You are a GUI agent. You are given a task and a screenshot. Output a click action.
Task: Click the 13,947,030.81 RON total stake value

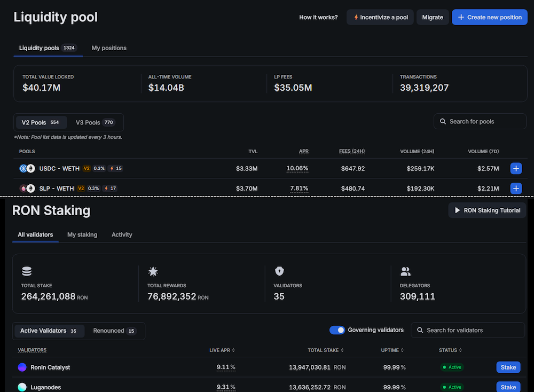click(x=317, y=367)
